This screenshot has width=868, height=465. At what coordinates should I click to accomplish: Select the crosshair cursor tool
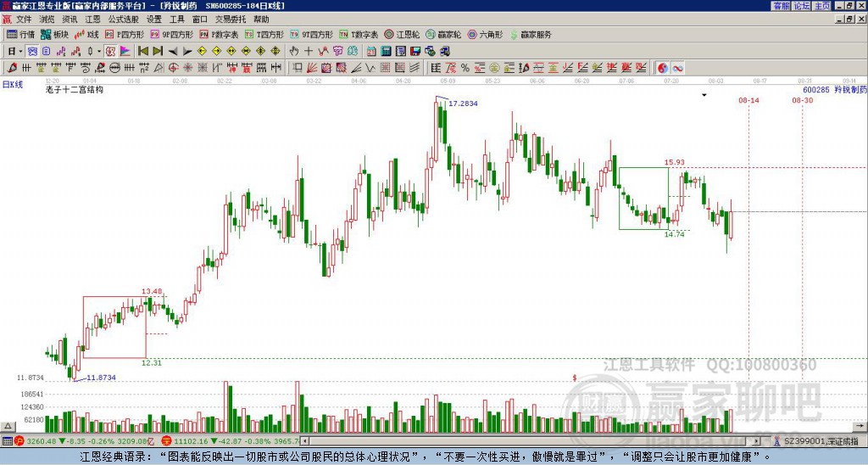coord(309,52)
